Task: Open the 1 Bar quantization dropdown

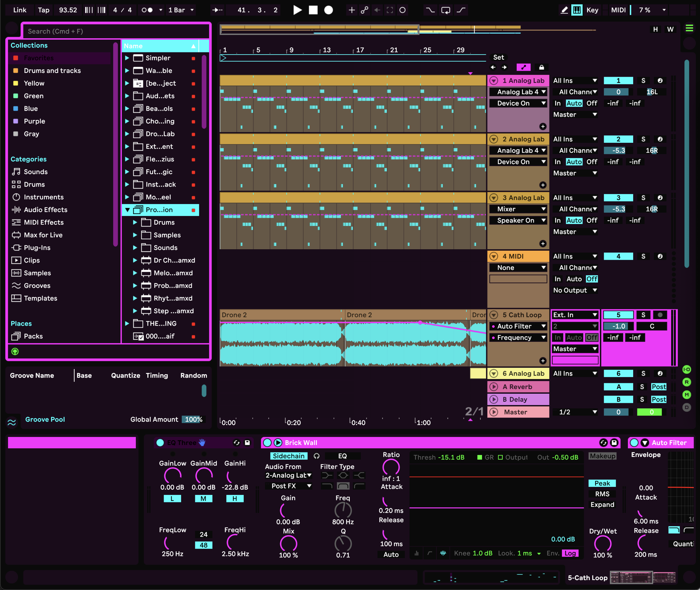Action: (x=181, y=10)
